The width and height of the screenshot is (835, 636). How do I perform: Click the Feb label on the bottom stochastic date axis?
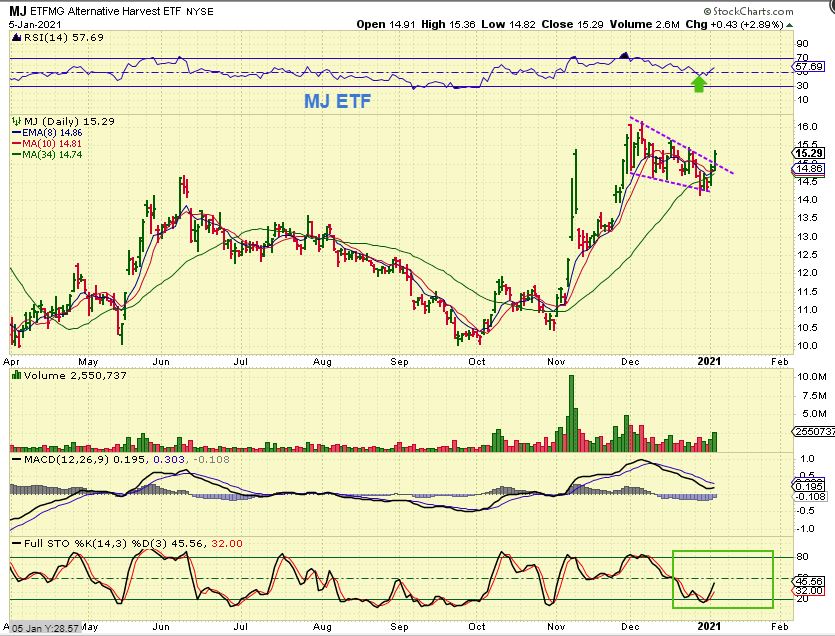(x=780, y=626)
